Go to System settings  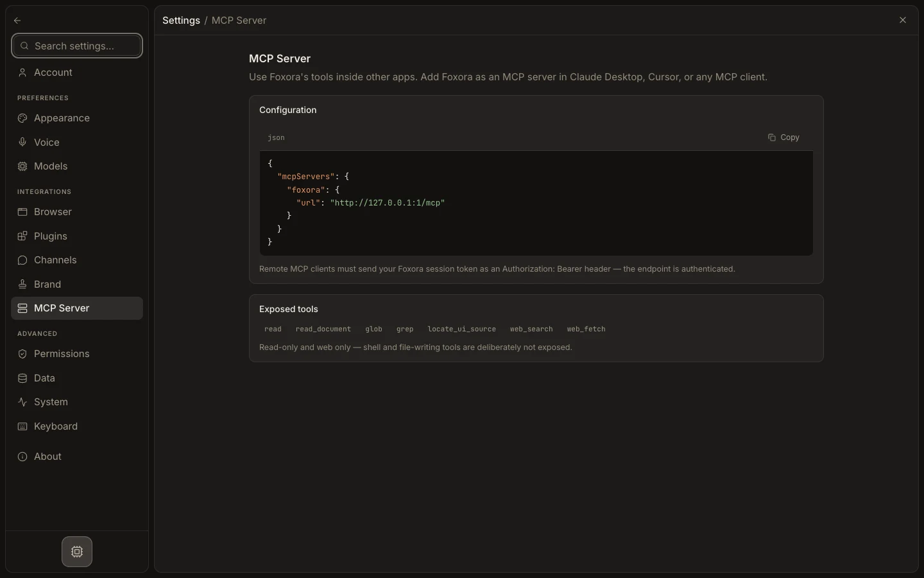(x=77, y=402)
